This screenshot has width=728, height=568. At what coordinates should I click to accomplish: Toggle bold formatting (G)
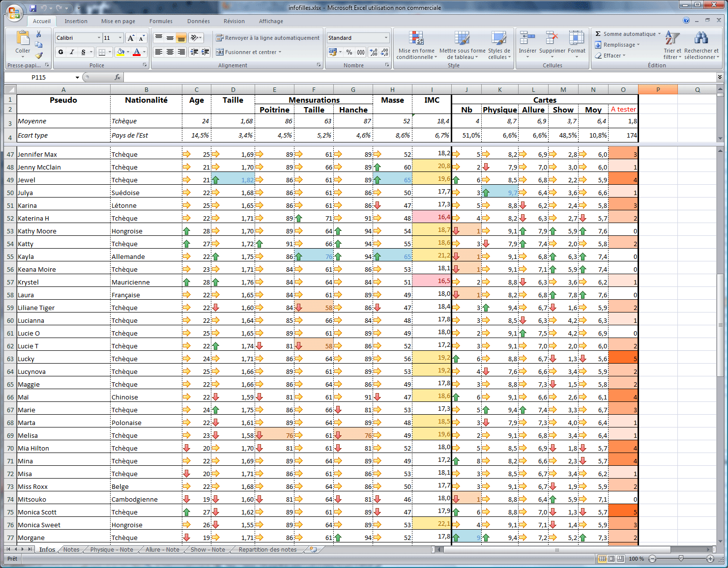(60, 52)
